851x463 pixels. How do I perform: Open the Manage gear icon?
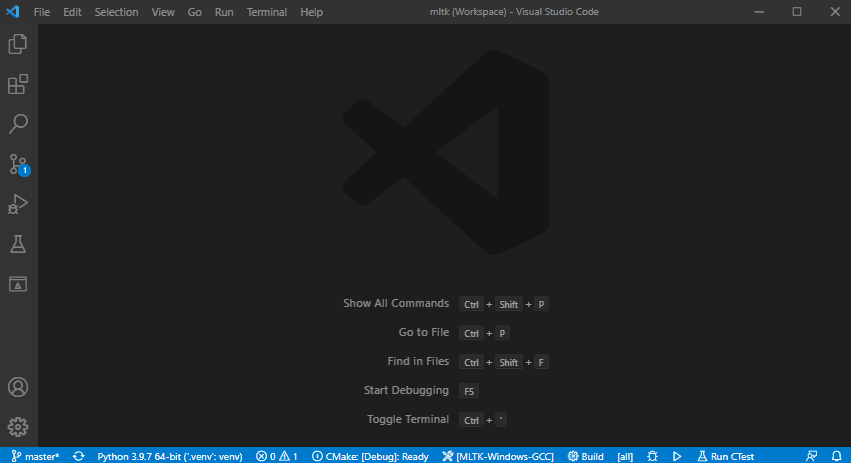[x=18, y=427]
